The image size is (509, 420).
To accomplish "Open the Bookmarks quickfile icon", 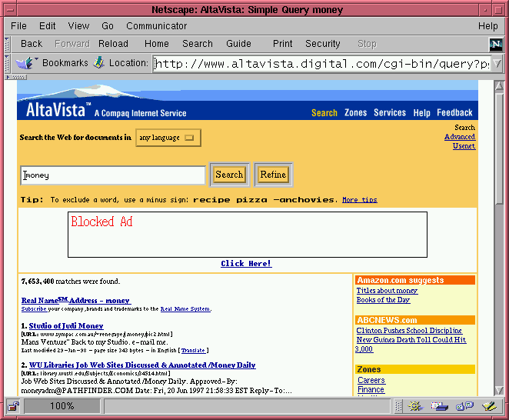I will click(x=26, y=63).
